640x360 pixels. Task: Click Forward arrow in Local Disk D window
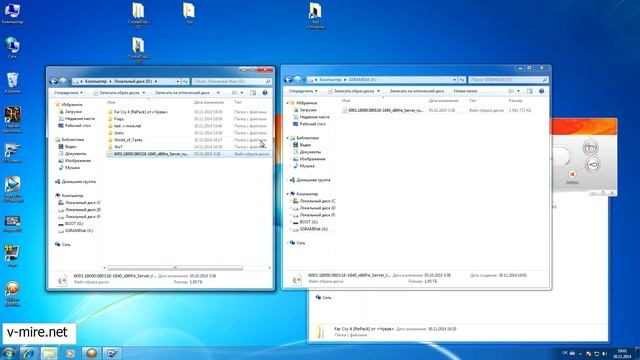[x=63, y=81]
